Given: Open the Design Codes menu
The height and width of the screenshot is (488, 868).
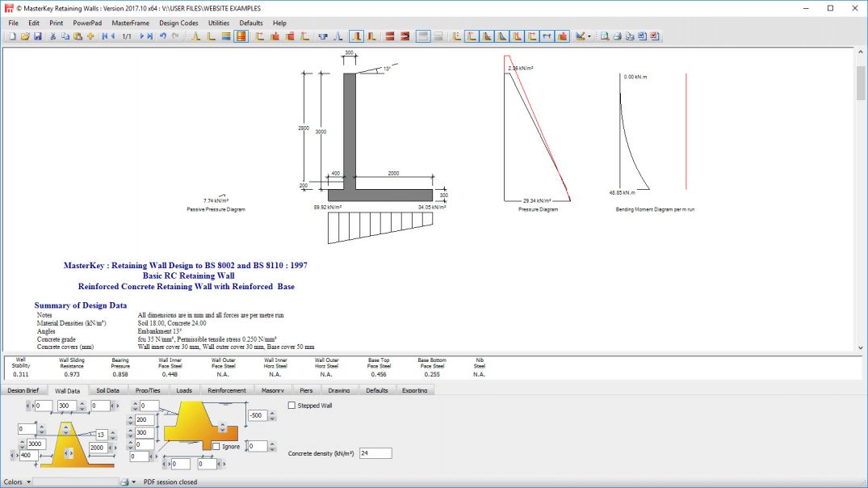Looking at the screenshot, I should pyautogui.click(x=178, y=23).
